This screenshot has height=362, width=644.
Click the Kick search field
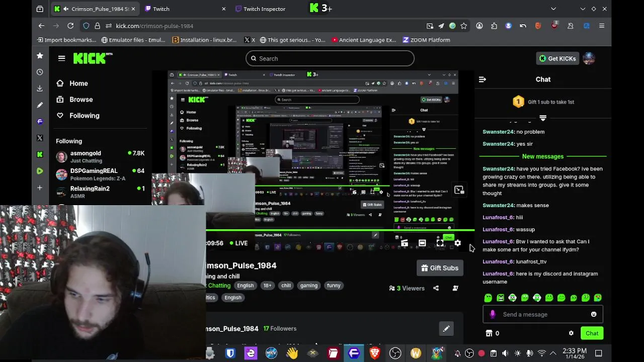pos(330,58)
